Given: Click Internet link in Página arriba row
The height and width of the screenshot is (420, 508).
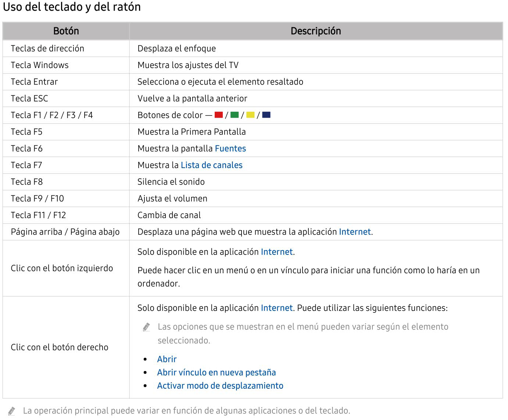Looking at the screenshot, I should tap(355, 232).
